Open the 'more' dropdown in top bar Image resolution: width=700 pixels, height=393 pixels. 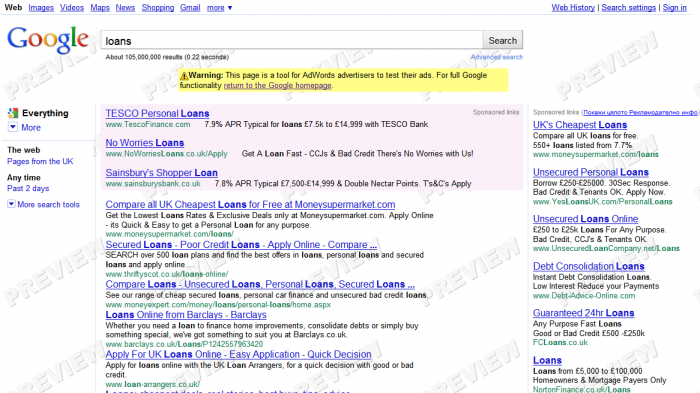coord(219,8)
